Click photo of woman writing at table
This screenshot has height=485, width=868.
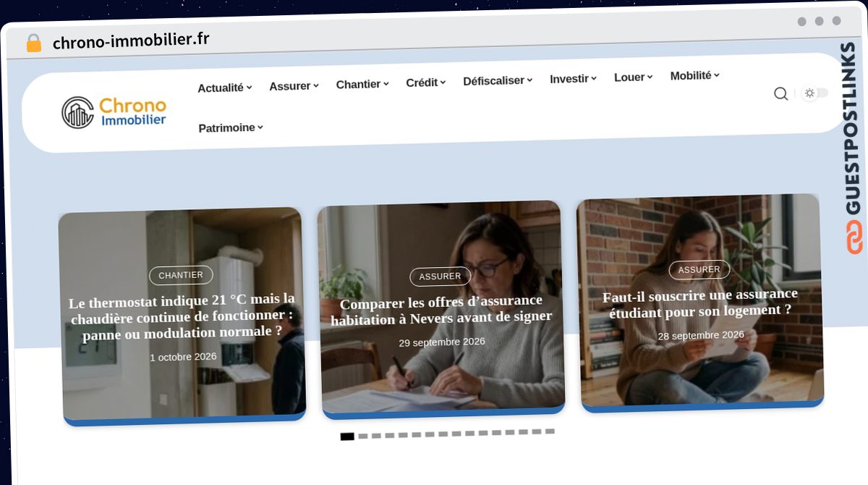coord(441,309)
